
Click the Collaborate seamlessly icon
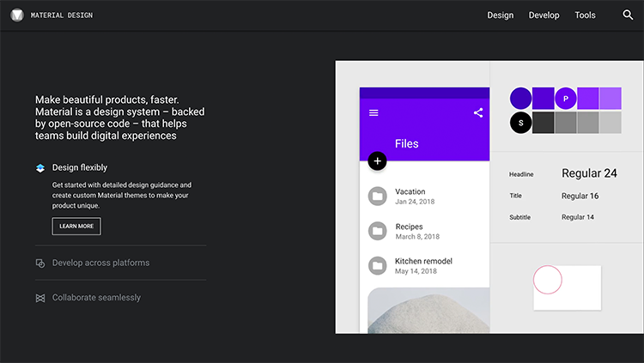(40, 298)
